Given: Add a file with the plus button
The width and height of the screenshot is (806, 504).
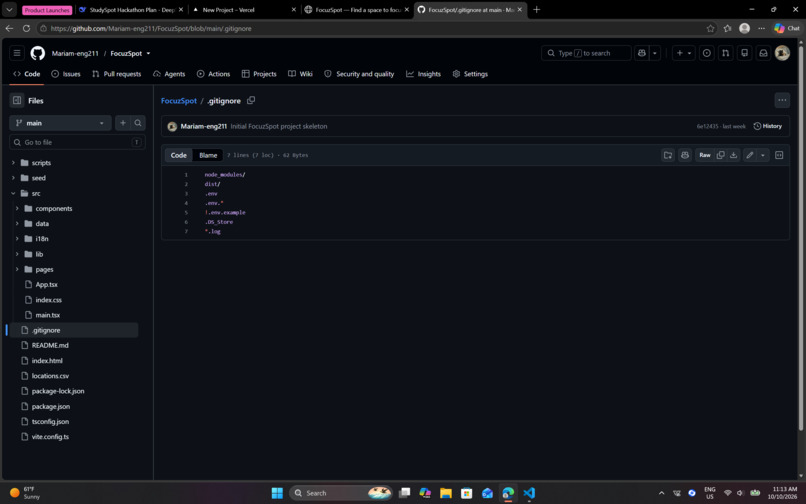Looking at the screenshot, I should click(x=123, y=123).
